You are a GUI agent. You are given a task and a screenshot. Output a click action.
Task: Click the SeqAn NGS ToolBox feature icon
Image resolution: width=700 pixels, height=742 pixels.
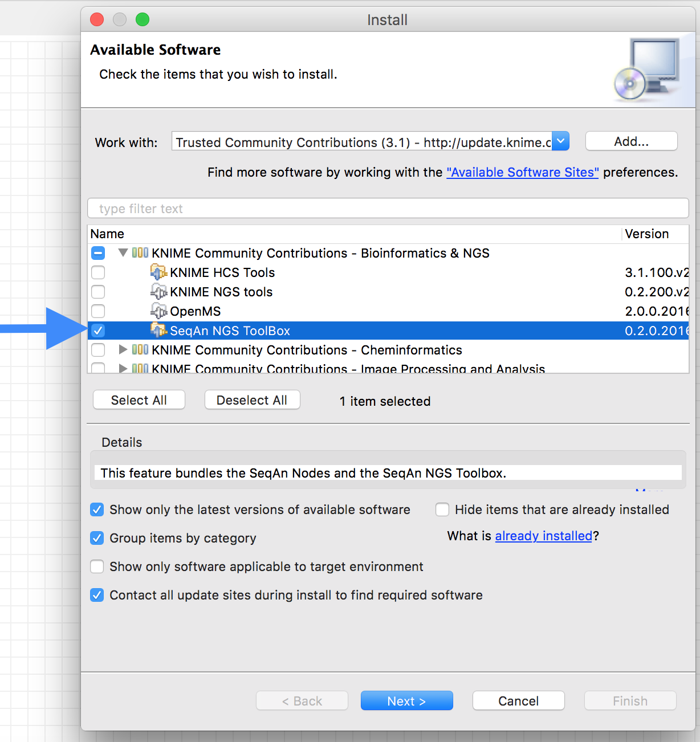158,331
